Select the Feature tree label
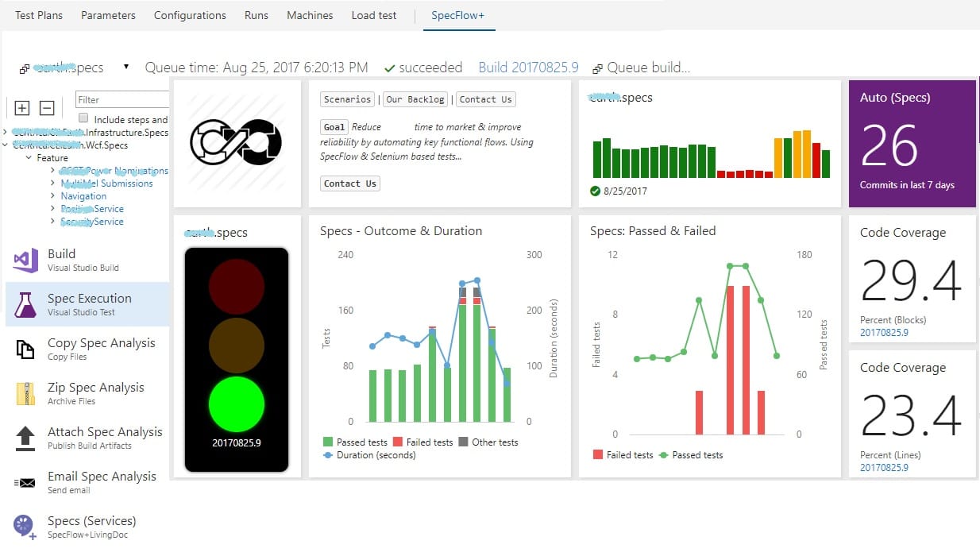The image size is (980, 560). coord(52,158)
